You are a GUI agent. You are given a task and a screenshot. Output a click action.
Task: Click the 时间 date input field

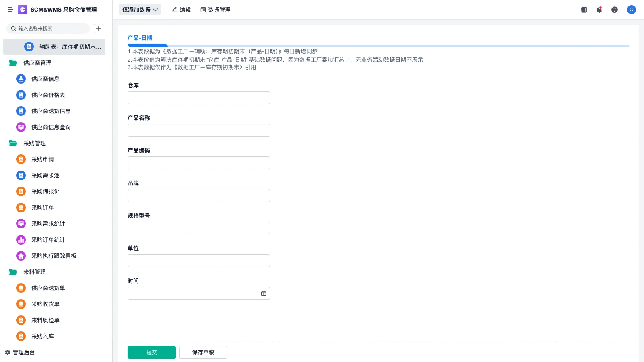tap(199, 293)
